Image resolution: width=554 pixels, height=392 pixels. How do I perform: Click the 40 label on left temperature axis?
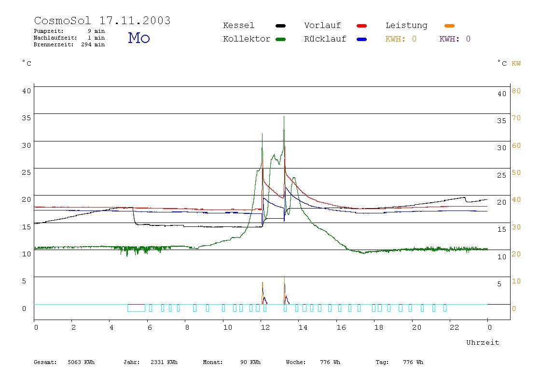tap(27, 91)
